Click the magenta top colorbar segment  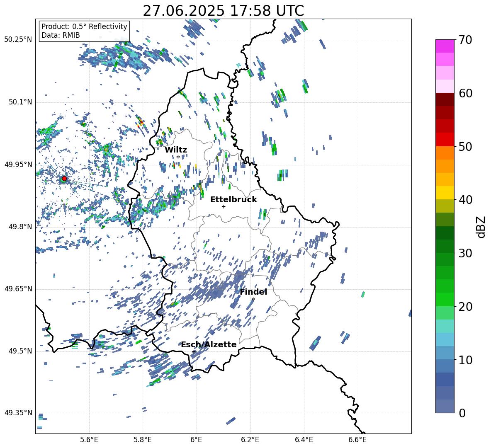coord(445,46)
